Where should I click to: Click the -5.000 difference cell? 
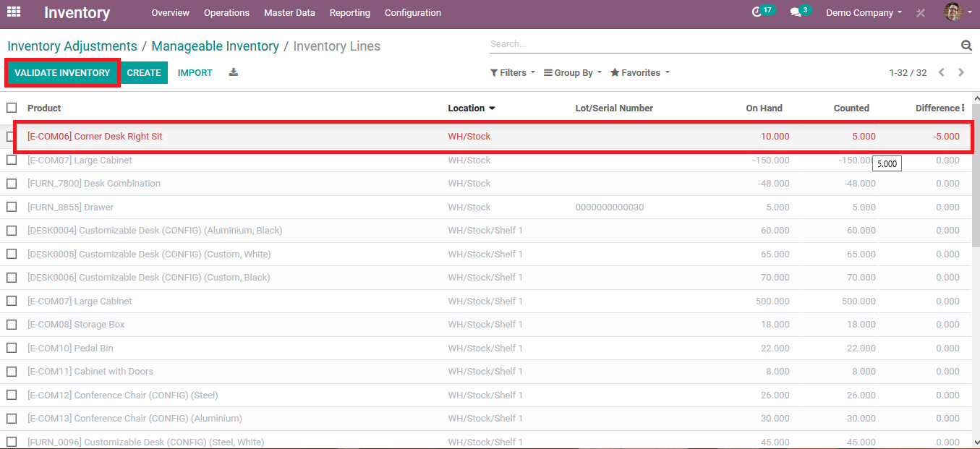click(946, 137)
